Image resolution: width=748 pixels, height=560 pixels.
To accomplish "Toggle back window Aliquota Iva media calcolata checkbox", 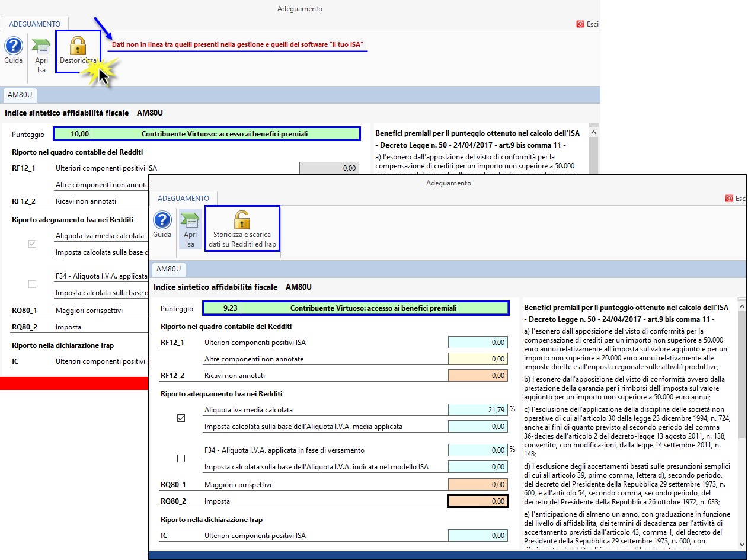I will click(x=33, y=244).
